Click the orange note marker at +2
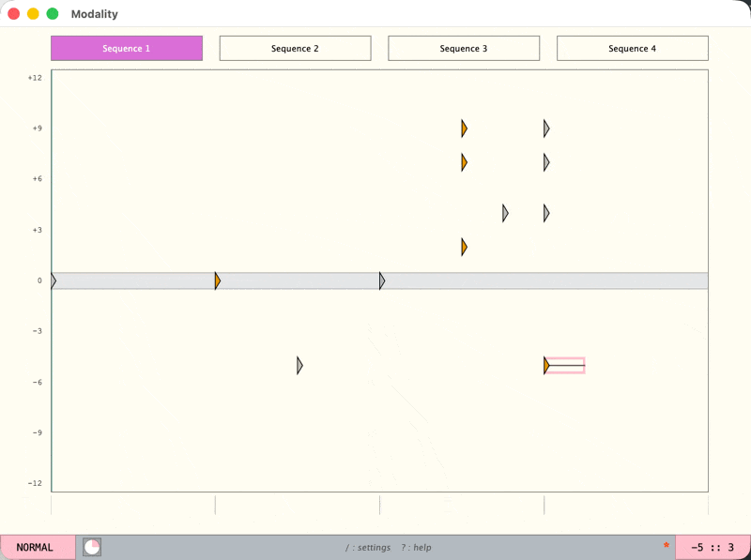751x560 pixels. (464, 247)
